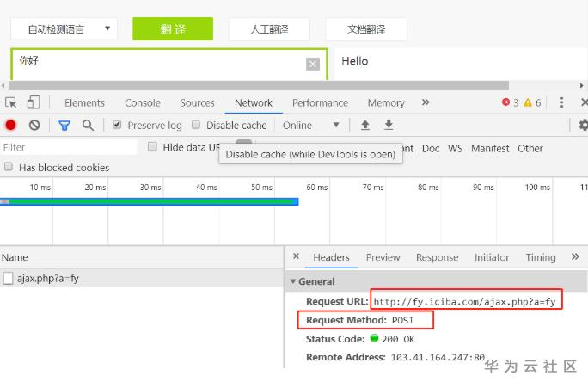This screenshot has width=588, height=388.
Task: Click the page scrollbar right arrow
Action: tap(582, 86)
